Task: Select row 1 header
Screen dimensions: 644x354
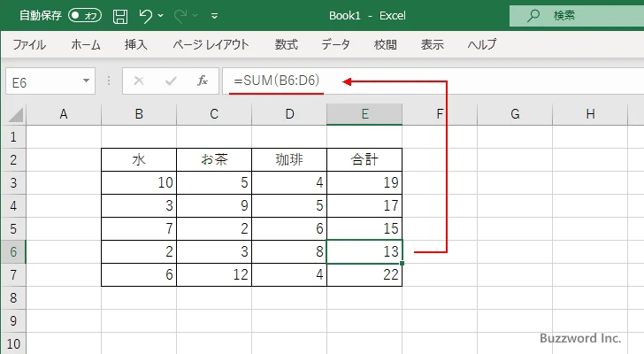Action: pyautogui.click(x=13, y=137)
